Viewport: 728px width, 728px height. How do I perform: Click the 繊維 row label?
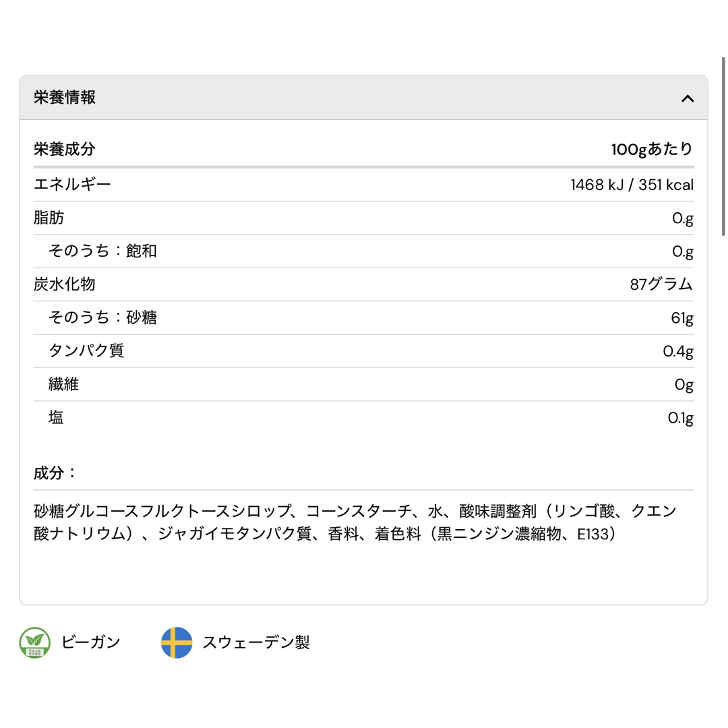(x=63, y=384)
